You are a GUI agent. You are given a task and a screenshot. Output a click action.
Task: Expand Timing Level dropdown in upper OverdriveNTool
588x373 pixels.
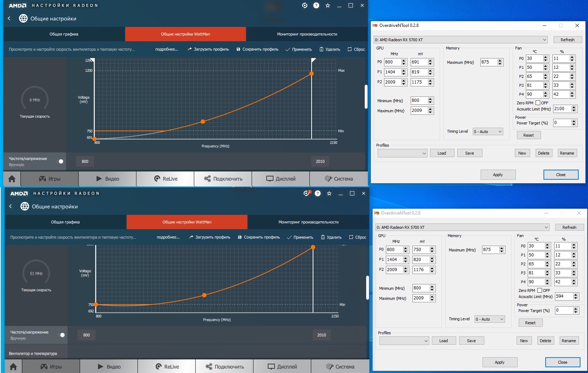(488, 132)
